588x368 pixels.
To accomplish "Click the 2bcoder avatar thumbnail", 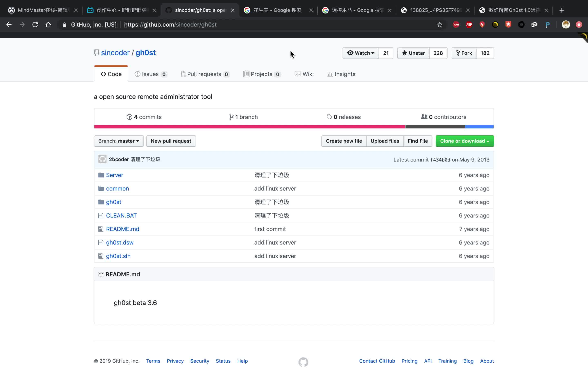I will (102, 159).
